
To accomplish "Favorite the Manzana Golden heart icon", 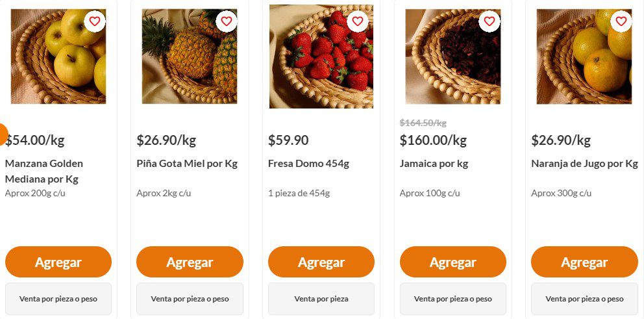I will click(x=95, y=21).
